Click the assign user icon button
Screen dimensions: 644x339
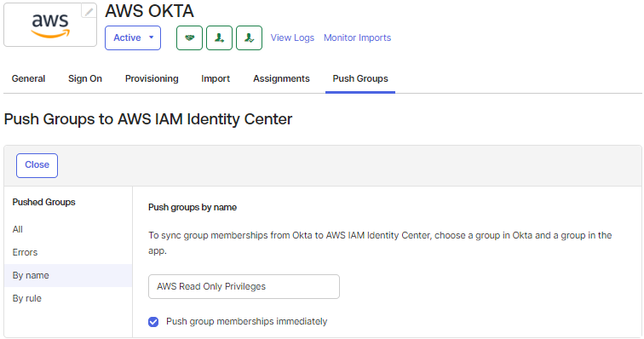tap(219, 37)
